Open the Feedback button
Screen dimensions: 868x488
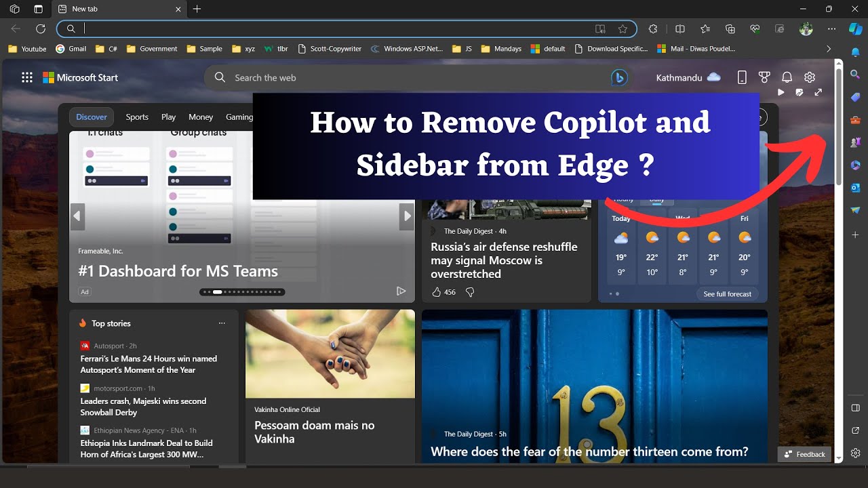click(805, 454)
